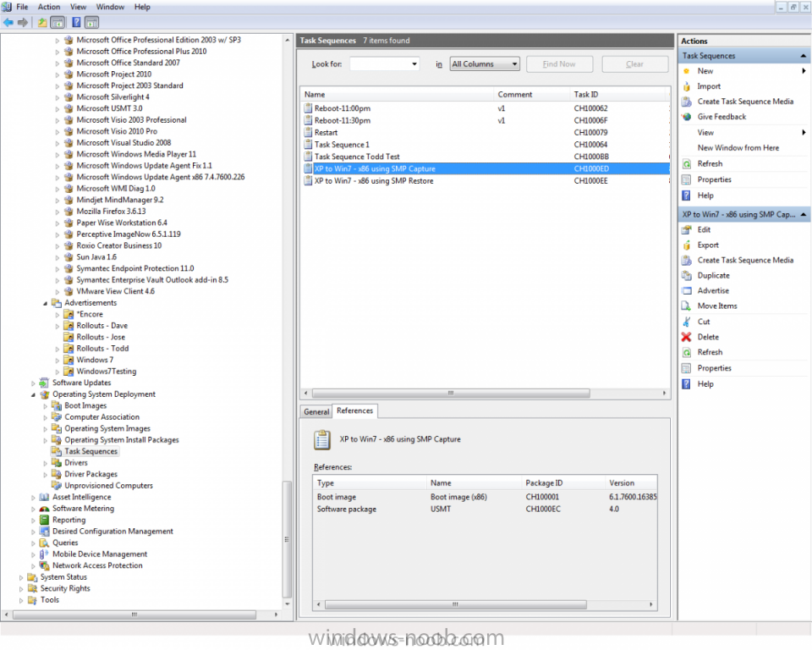Click the console tree horizontal scrollbar
This screenshot has width=812, height=650.
tap(134, 614)
